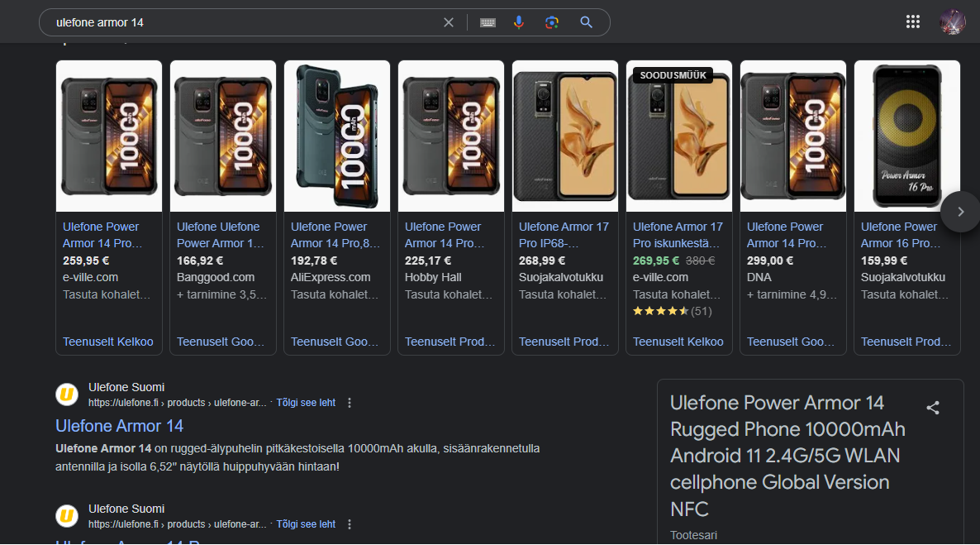Image resolution: width=980 pixels, height=545 pixels.
Task: Open the Google apps grid
Action: click(913, 22)
